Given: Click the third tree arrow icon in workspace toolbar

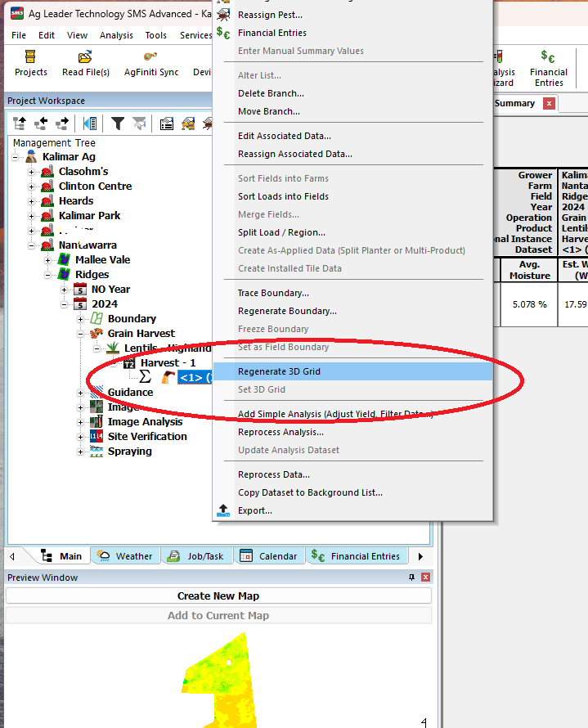Looking at the screenshot, I should click(x=62, y=124).
